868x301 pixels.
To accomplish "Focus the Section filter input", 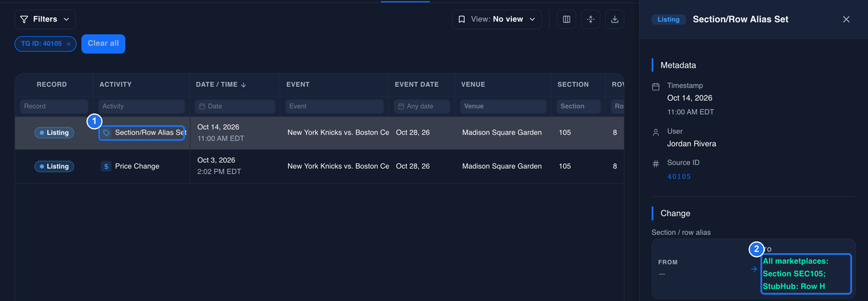I will pyautogui.click(x=578, y=106).
